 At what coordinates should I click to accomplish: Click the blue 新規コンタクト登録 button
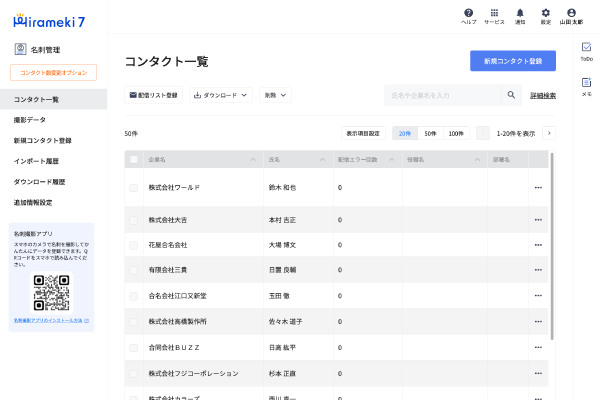point(513,61)
